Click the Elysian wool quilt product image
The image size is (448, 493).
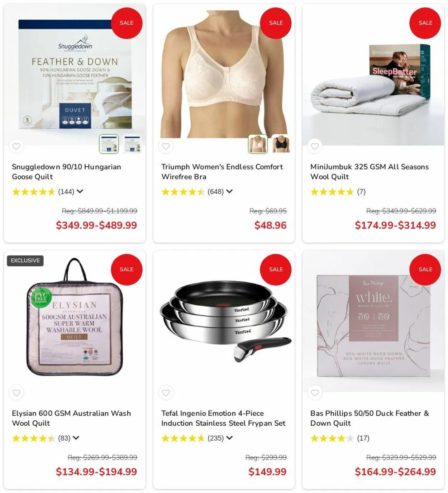75,317
